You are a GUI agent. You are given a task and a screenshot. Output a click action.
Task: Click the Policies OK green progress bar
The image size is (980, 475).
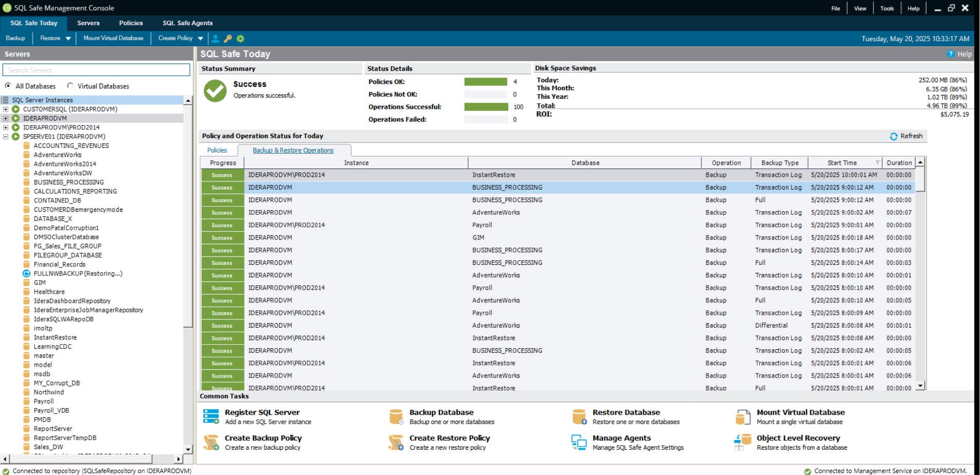coord(486,82)
